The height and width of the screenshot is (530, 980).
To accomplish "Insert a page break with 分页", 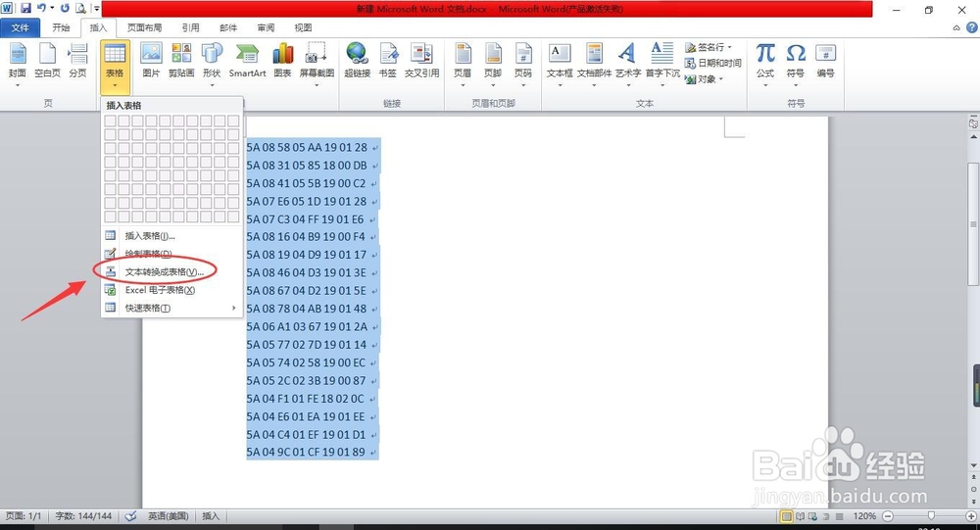I will (x=78, y=62).
